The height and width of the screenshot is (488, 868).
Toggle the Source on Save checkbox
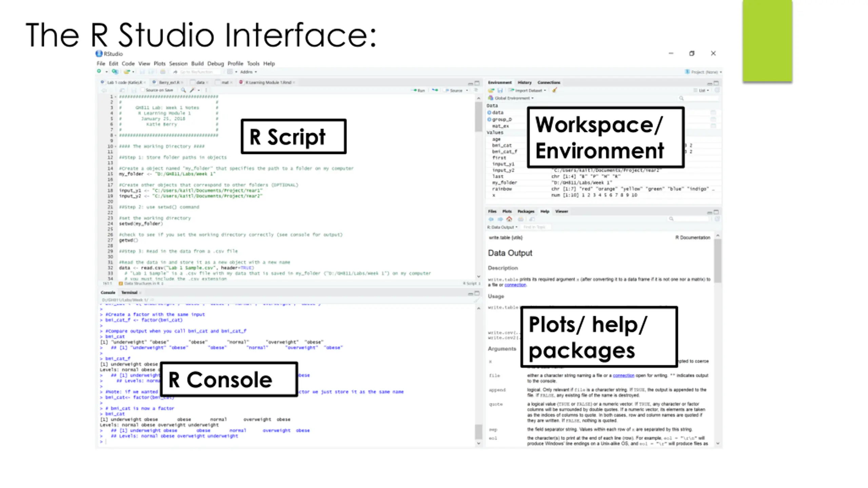[x=143, y=90]
